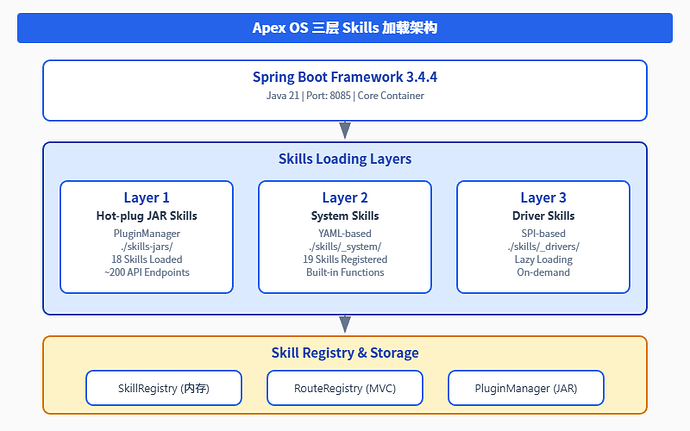Select the Layer 2 title

click(x=345, y=198)
